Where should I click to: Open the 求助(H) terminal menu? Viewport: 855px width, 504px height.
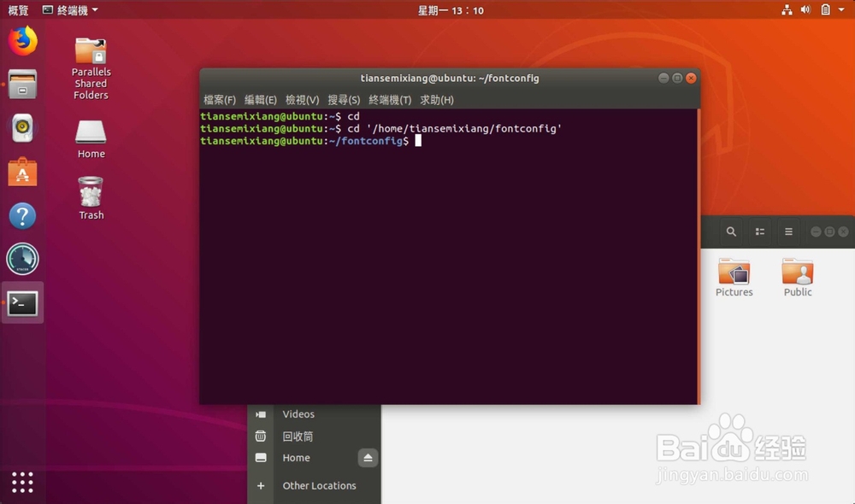point(437,100)
